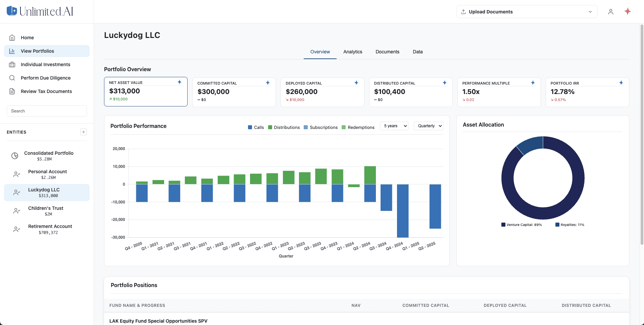The image size is (644, 325).
Task: Open the 5 years range dropdown
Action: tap(394, 126)
